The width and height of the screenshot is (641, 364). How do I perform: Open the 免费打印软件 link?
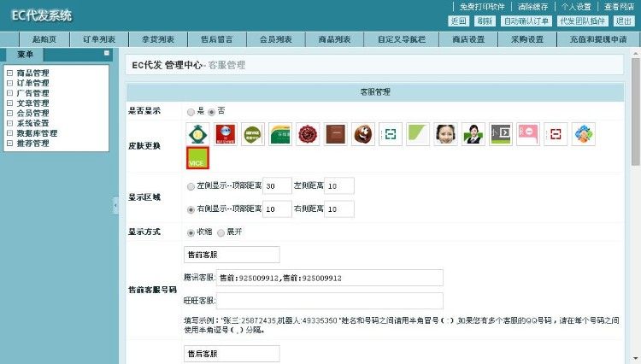coord(482,7)
